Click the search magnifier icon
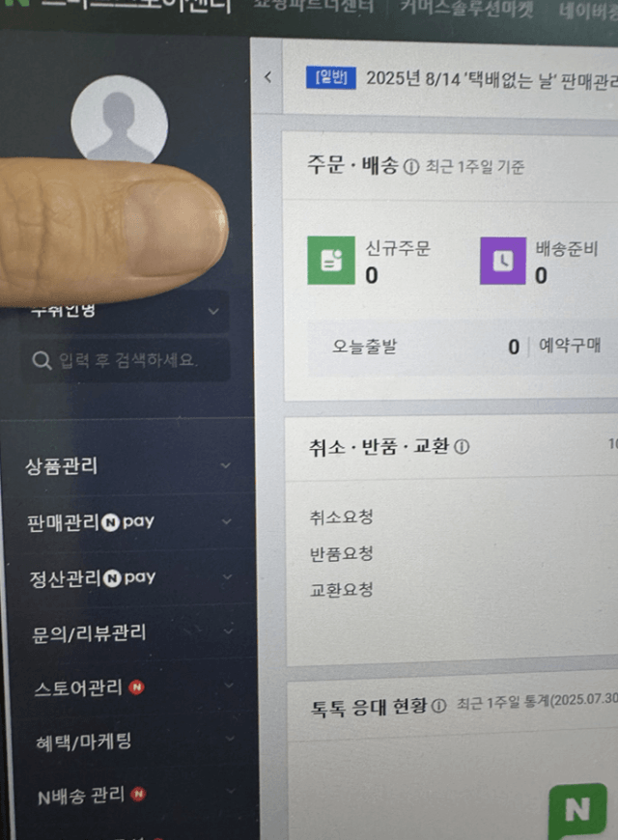Image resolution: width=618 pixels, height=840 pixels. (x=42, y=360)
